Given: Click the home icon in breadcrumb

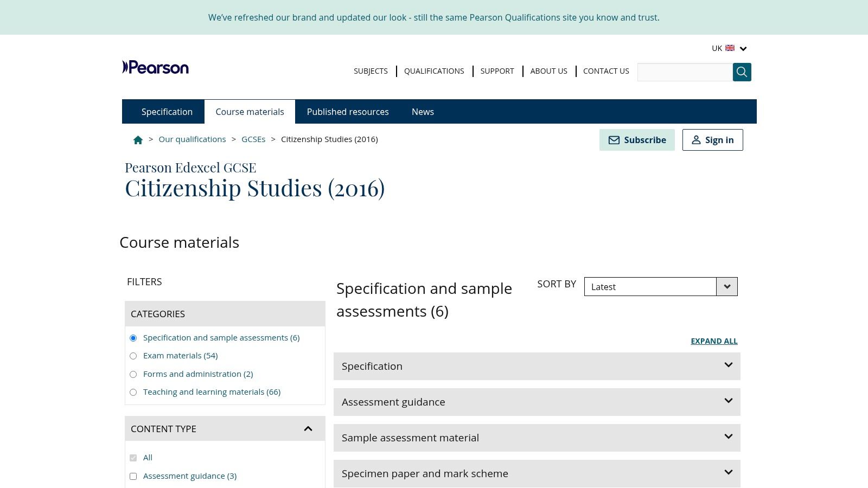Looking at the screenshot, I should (x=138, y=140).
